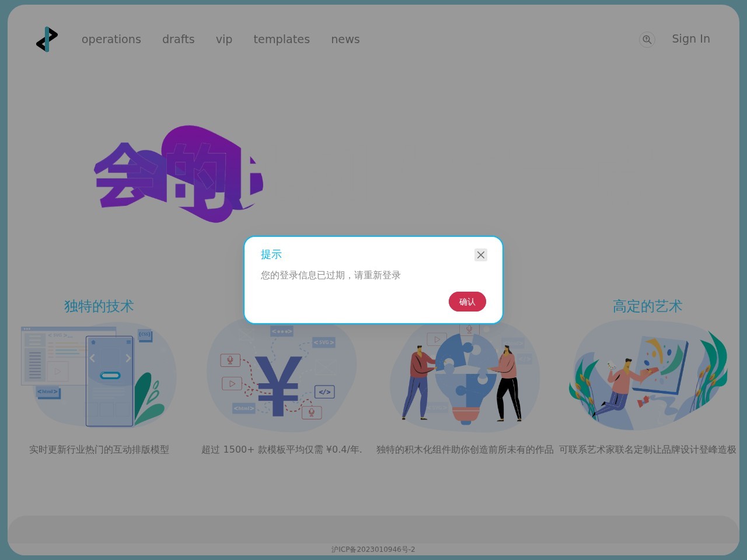Open the operations menu item
This screenshot has height=560, width=747.
[111, 39]
